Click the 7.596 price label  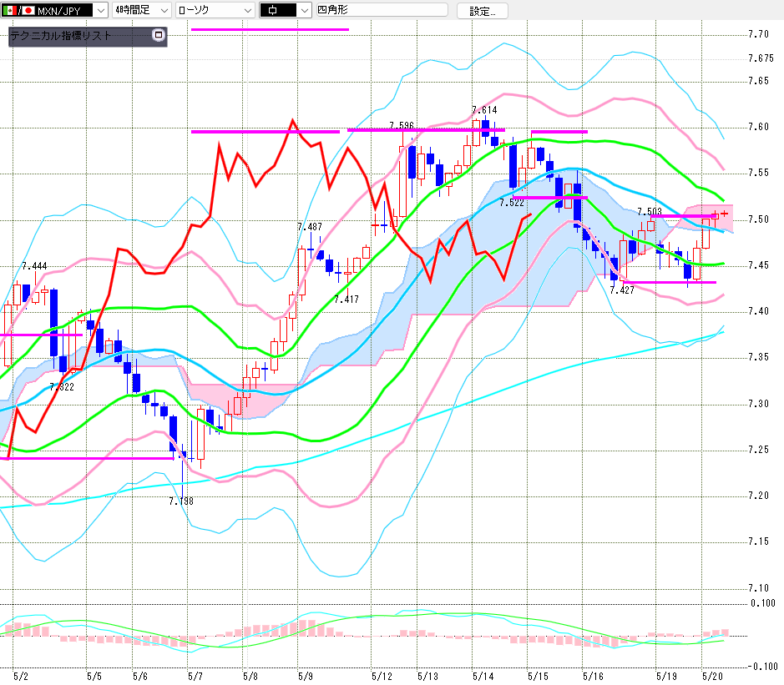[x=402, y=125]
